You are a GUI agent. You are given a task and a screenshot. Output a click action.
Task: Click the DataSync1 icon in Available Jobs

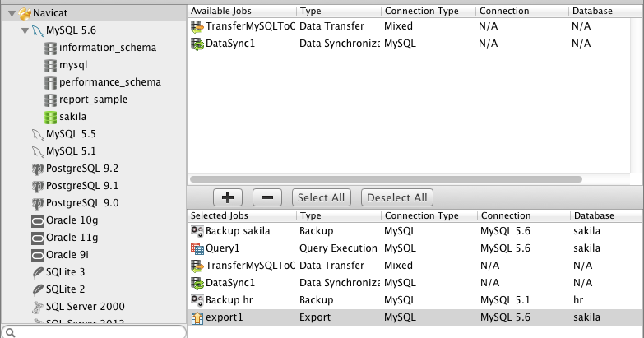(197, 44)
